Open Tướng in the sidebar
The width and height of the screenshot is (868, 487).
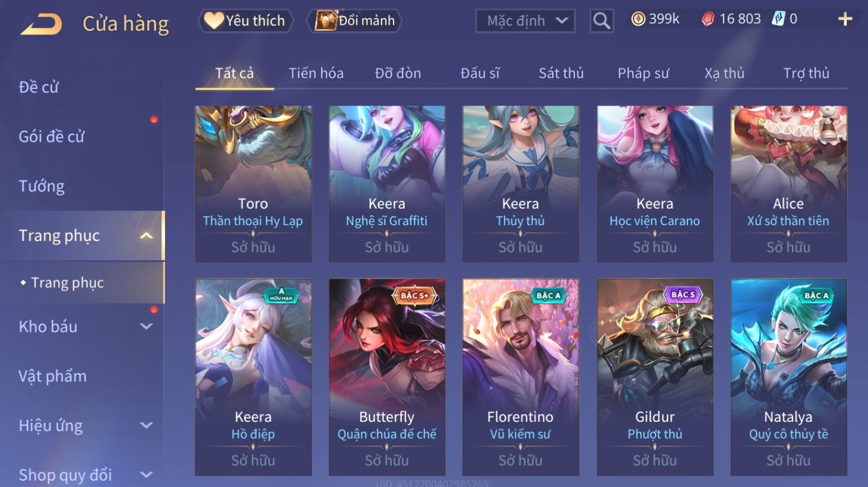pyautogui.click(x=42, y=186)
